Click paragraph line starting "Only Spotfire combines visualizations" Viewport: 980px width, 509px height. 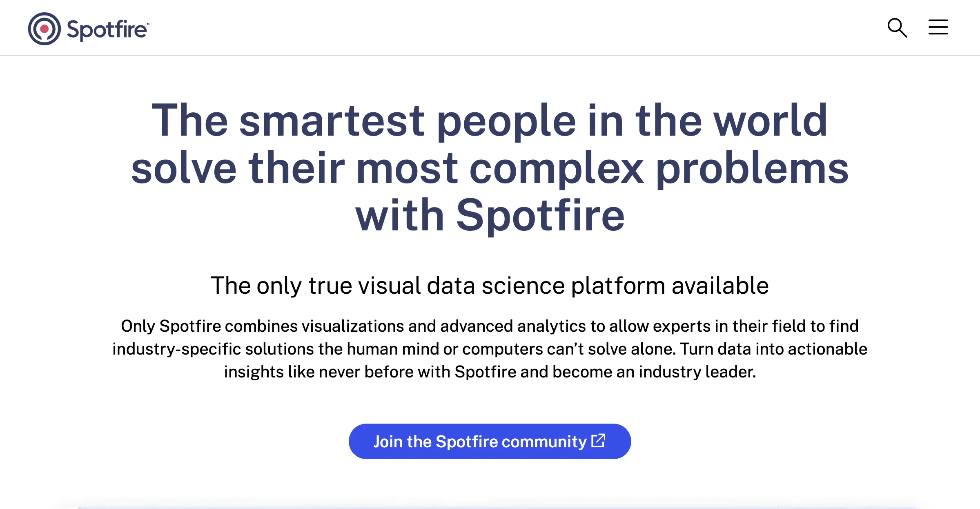490,326
